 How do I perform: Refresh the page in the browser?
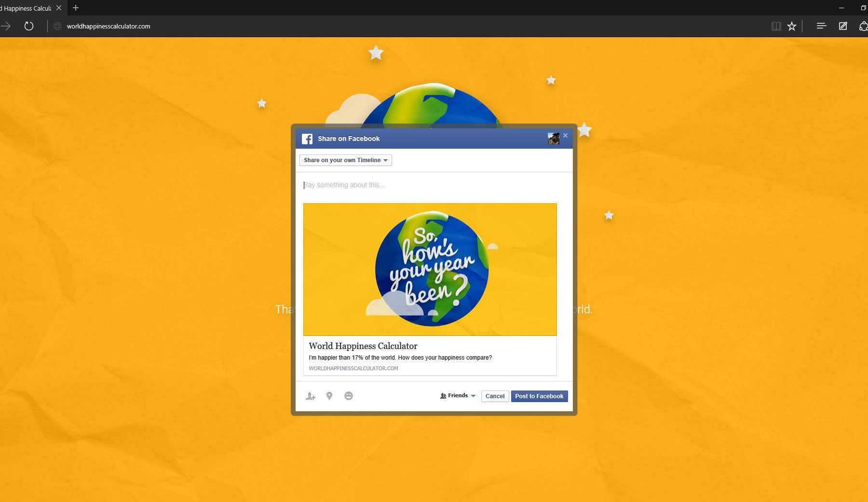point(29,26)
